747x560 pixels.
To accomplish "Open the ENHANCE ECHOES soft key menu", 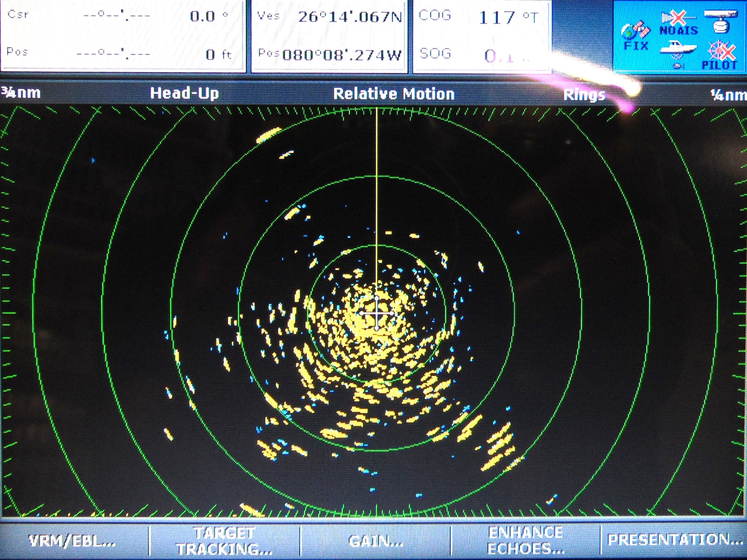I will pos(526,541).
